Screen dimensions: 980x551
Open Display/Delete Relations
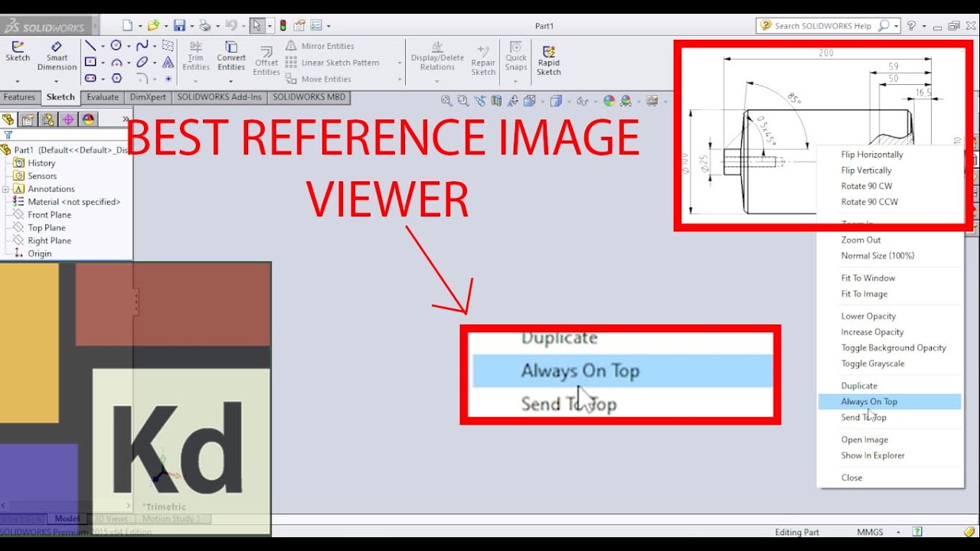437,56
